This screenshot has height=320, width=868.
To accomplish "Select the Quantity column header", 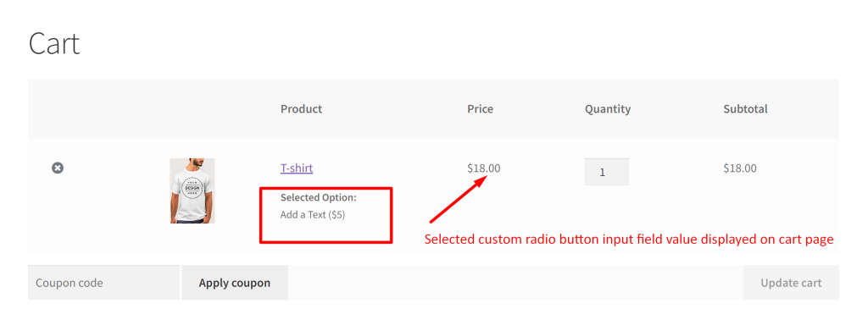I will pos(608,109).
